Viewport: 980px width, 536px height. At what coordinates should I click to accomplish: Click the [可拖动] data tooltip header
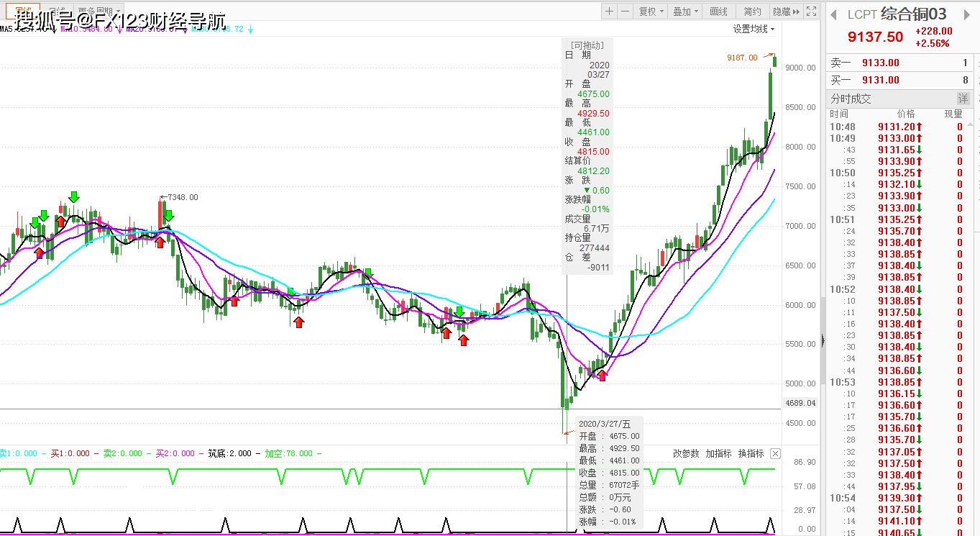tap(587, 45)
